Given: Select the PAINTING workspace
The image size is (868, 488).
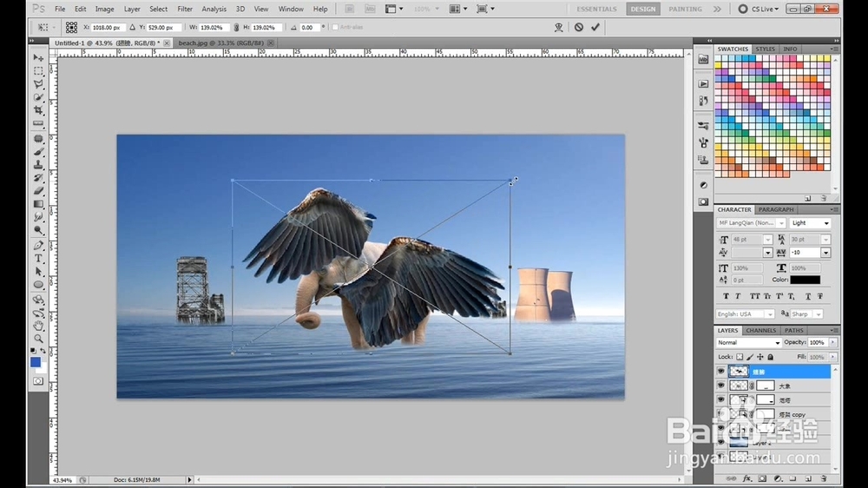Looking at the screenshot, I should coord(685,9).
